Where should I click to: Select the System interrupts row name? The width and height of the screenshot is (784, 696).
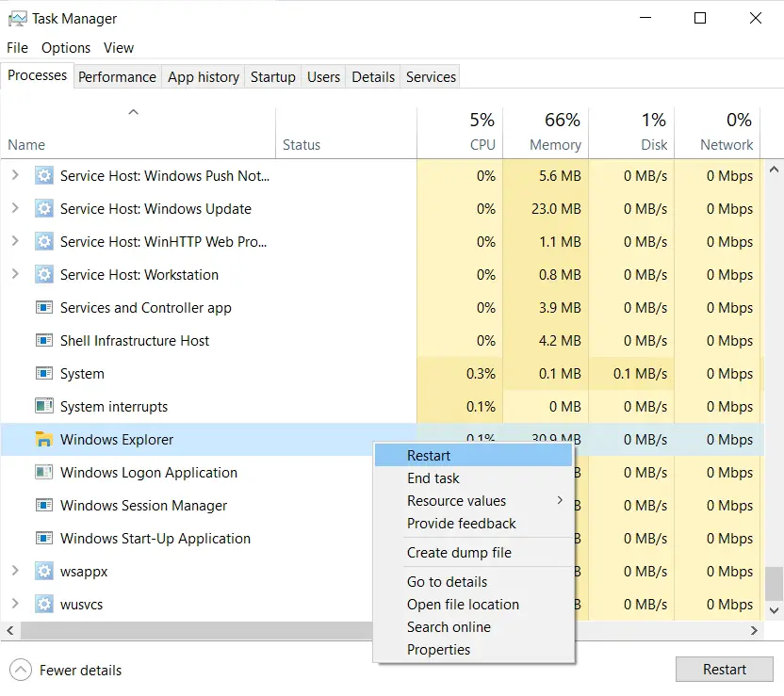pos(113,406)
